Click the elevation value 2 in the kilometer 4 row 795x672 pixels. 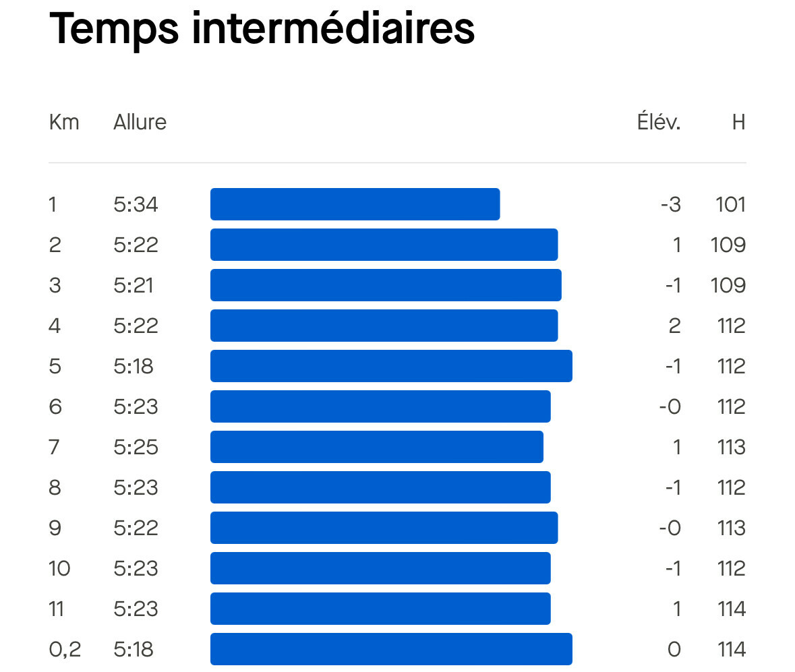click(674, 326)
